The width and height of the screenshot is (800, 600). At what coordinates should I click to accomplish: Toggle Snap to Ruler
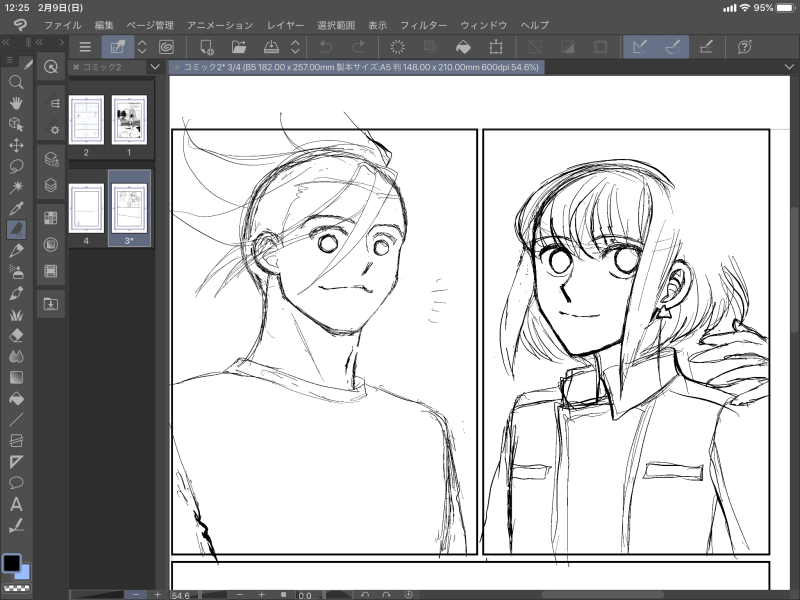point(640,47)
